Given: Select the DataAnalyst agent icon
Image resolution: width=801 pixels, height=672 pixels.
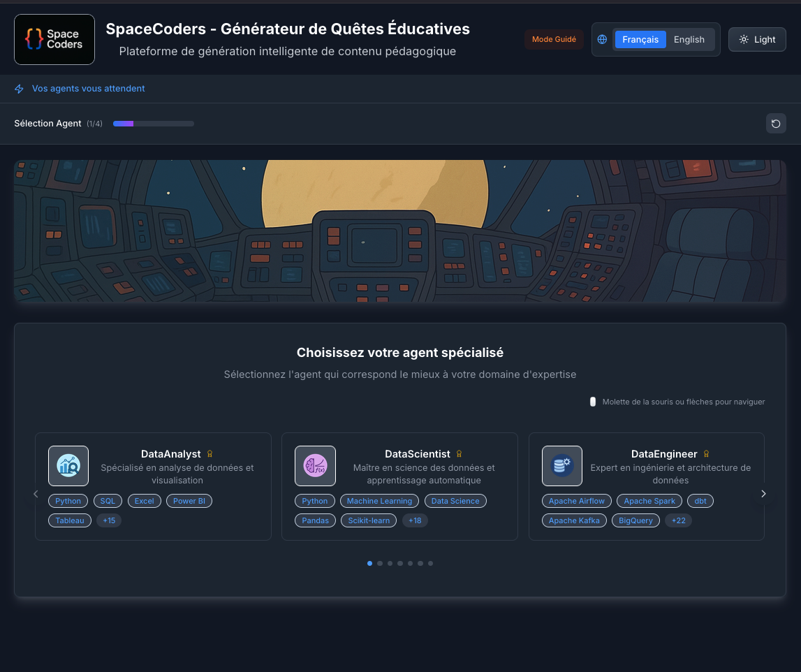Looking at the screenshot, I should point(68,465).
